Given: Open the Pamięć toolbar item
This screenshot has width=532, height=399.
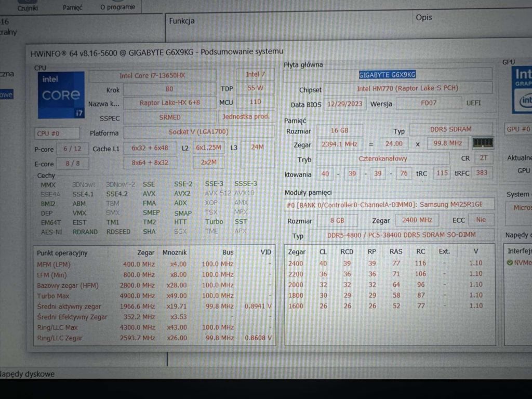Looking at the screenshot, I should (x=72, y=7).
